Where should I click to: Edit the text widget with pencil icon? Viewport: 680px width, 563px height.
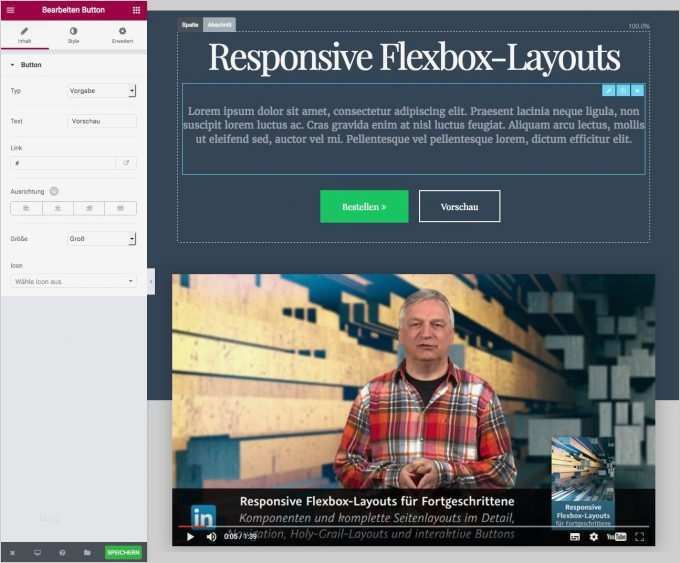coord(608,90)
